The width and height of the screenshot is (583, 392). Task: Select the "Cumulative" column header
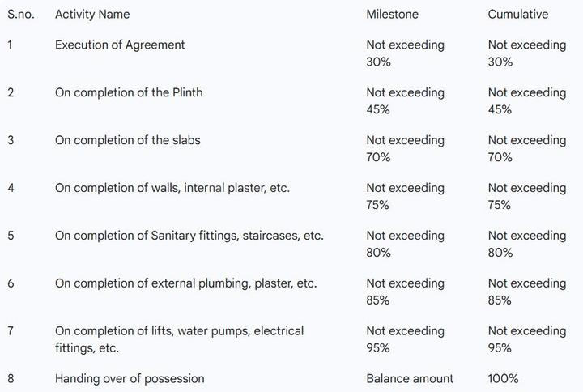coord(518,14)
